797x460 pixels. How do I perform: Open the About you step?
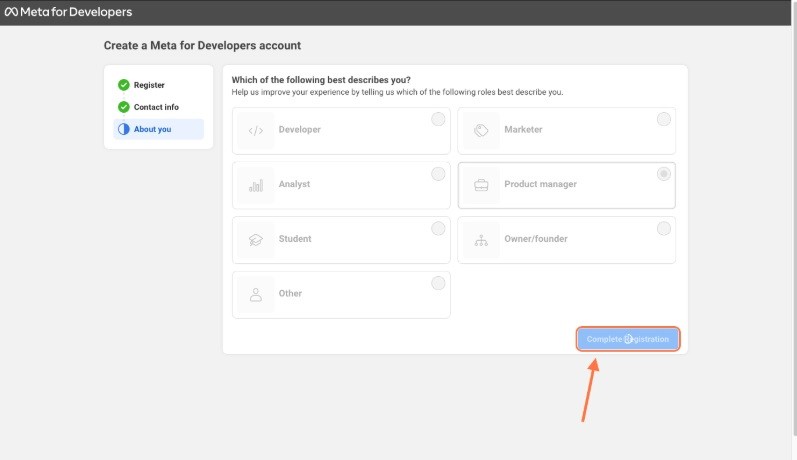[x=159, y=129]
